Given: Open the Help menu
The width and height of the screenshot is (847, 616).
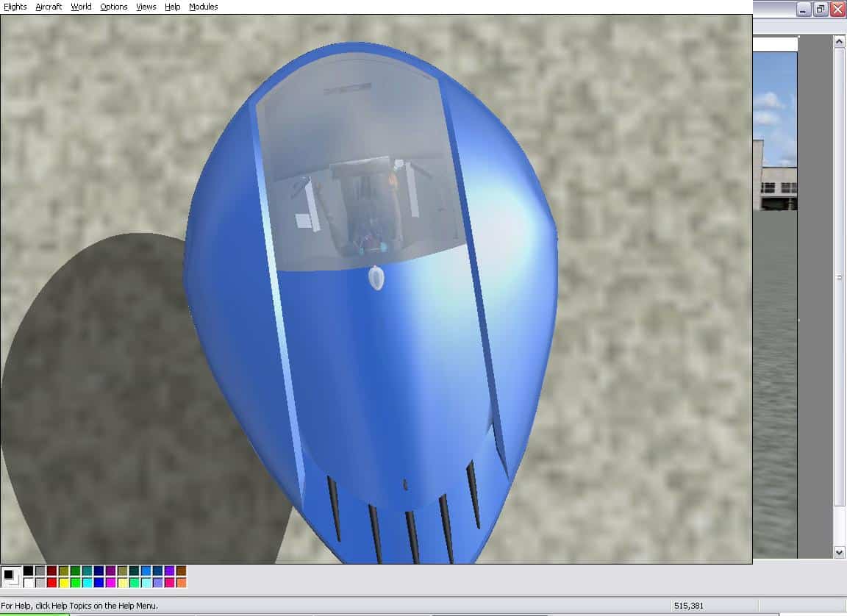Looking at the screenshot, I should click(172, 7).
